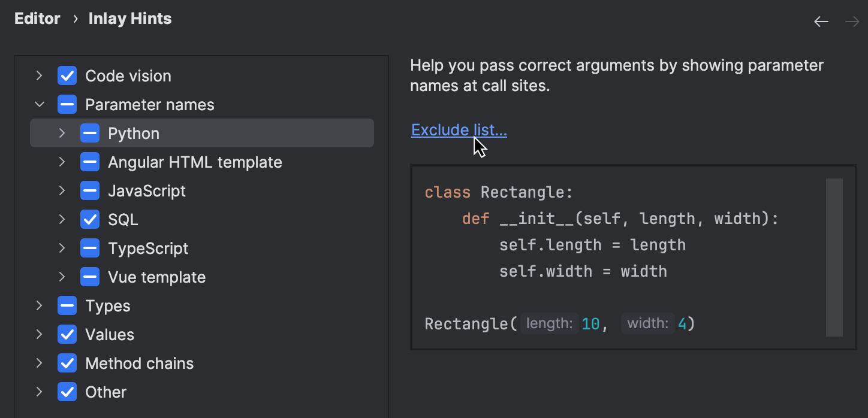Uncheck the SQL checkbox
The height and width of the screenshot is (418, 868).
tap(90, 219)
